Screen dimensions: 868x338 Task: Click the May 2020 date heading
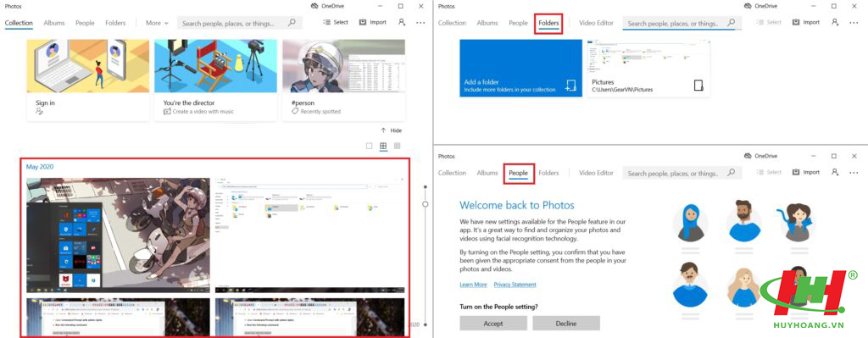(x=40, y=167)
